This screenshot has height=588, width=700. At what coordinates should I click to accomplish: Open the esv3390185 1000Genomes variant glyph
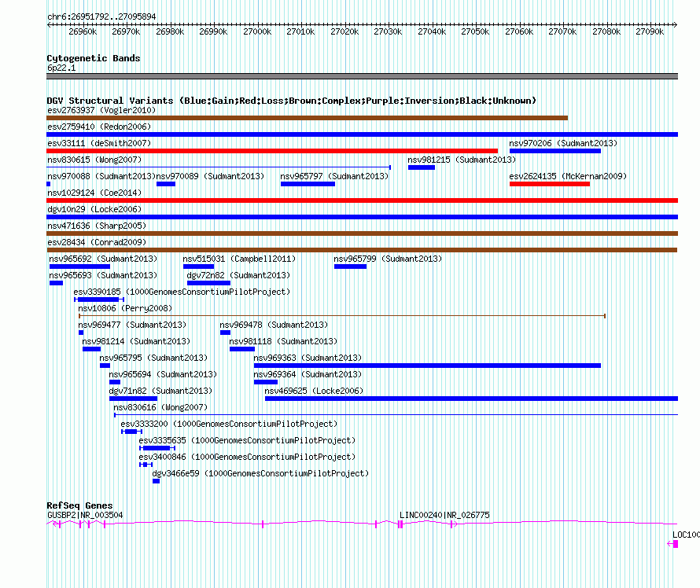(99, 300)
